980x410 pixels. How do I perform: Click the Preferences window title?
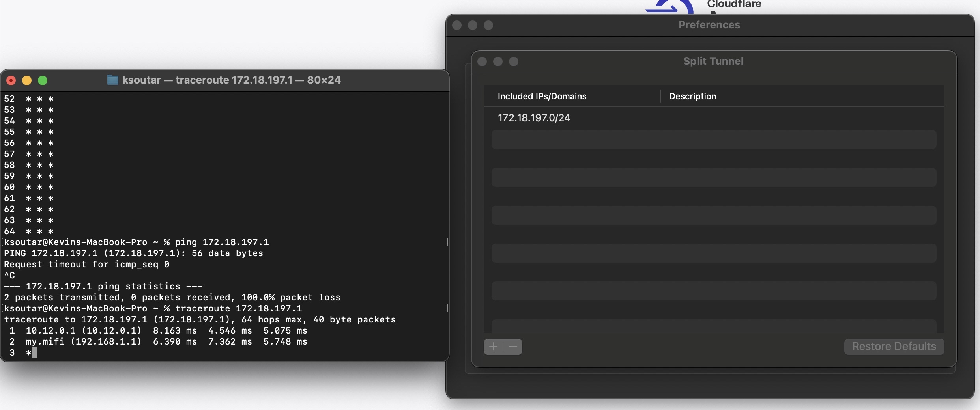coord(709,25)
